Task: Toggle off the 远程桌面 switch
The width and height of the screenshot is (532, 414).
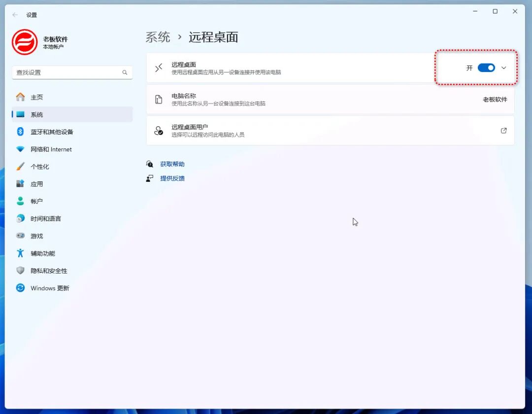Action: (x=486, y=68)
